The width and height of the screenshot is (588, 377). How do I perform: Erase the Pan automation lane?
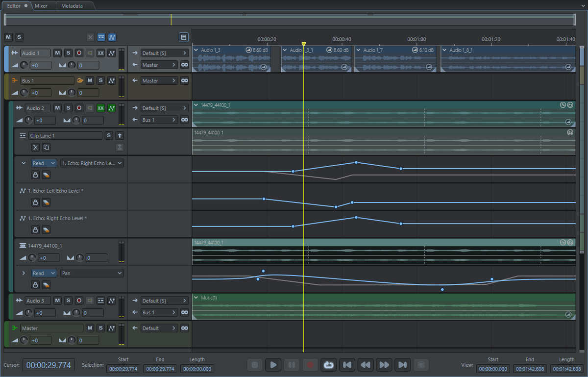point(46,284)
